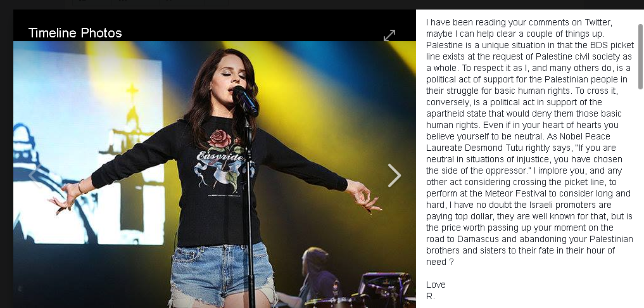
Task: Click the caption panel scrollbar thumb
Action: pos(640,57)
